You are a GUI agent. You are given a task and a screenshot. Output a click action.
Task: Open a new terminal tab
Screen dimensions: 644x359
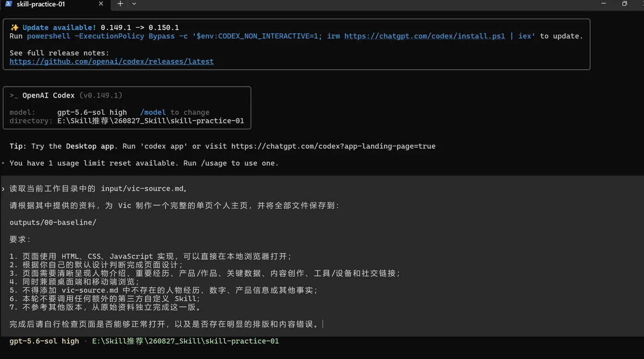point(120,4)
